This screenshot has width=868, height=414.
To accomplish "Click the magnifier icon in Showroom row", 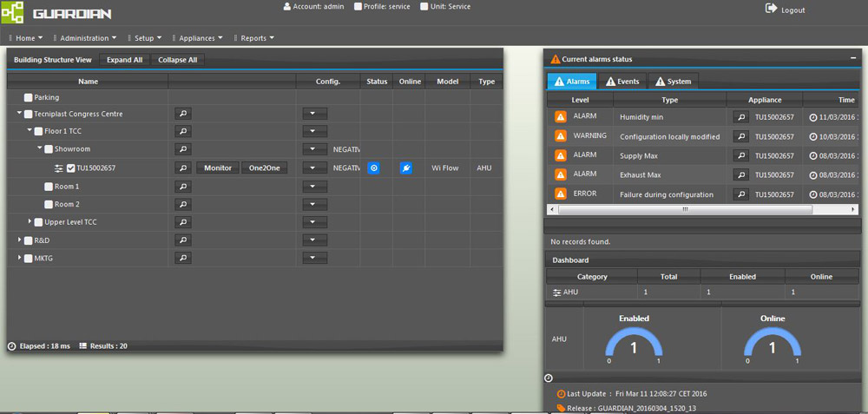I will pyautogui.click(x=182, y=149).
